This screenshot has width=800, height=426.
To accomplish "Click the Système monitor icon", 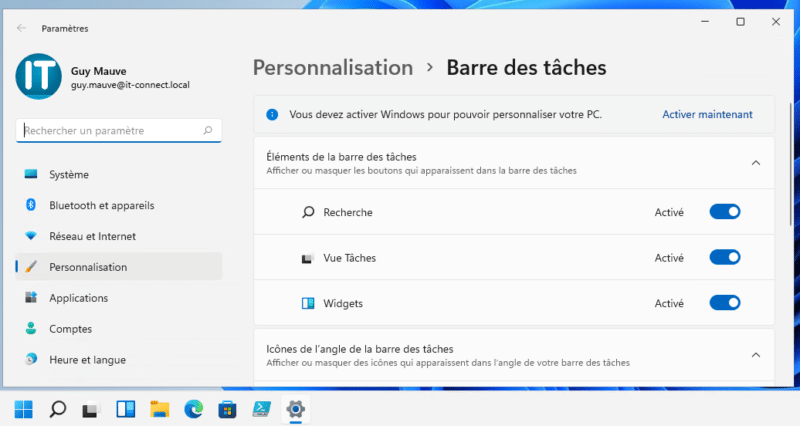I will click(31, 174).
